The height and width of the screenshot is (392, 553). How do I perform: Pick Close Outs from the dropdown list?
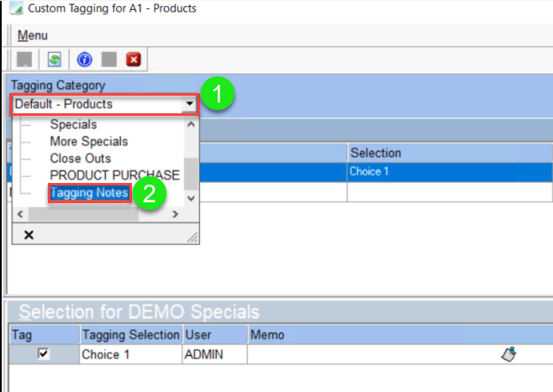[x=81, y=158]
